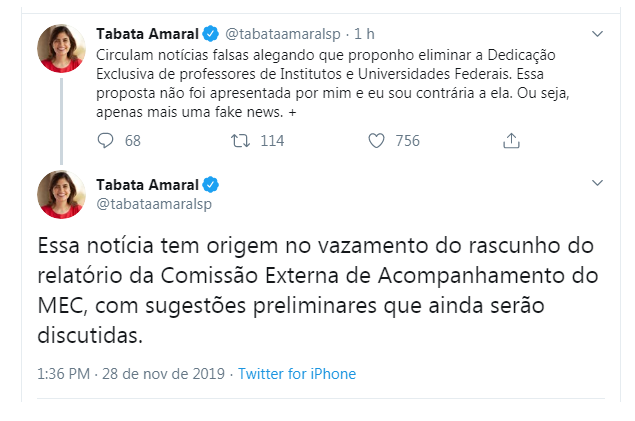Expand the first tweet's options chevron
The height and width of the screenshot is (421, 635).
click(x=597, y=34)
